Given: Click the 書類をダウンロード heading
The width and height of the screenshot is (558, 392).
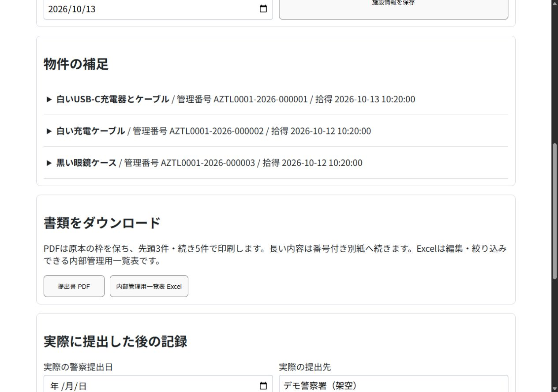Looking at the screenshot, I should (x=102, y=223).
